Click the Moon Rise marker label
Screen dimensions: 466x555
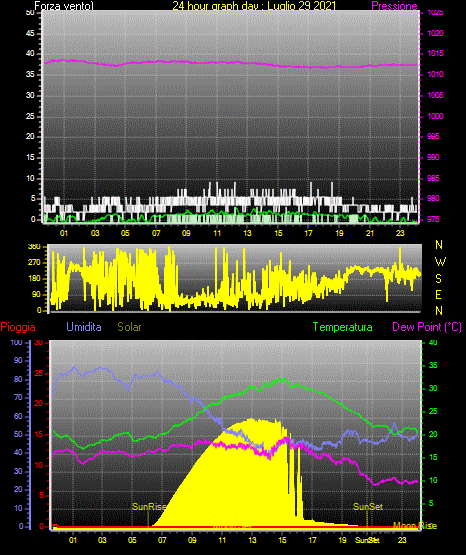[x=415, y=526]
